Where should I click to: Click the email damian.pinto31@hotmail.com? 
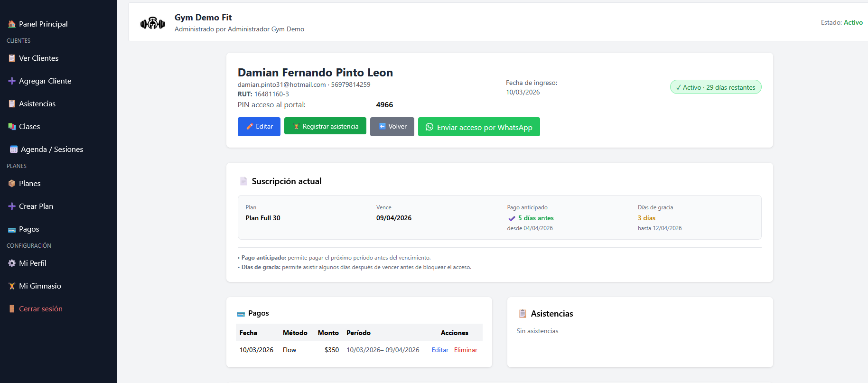pyautogui.click(x=281, y=85)
